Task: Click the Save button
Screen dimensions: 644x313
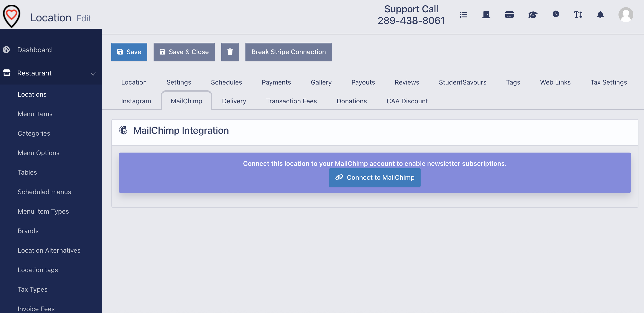Action: coord(129,52)
